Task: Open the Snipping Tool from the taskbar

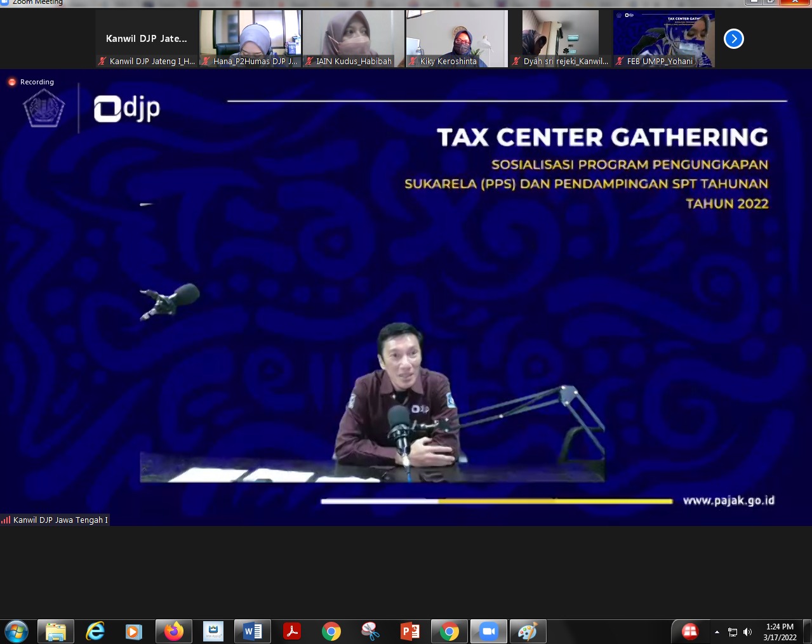Action: [x=371, y=632]
